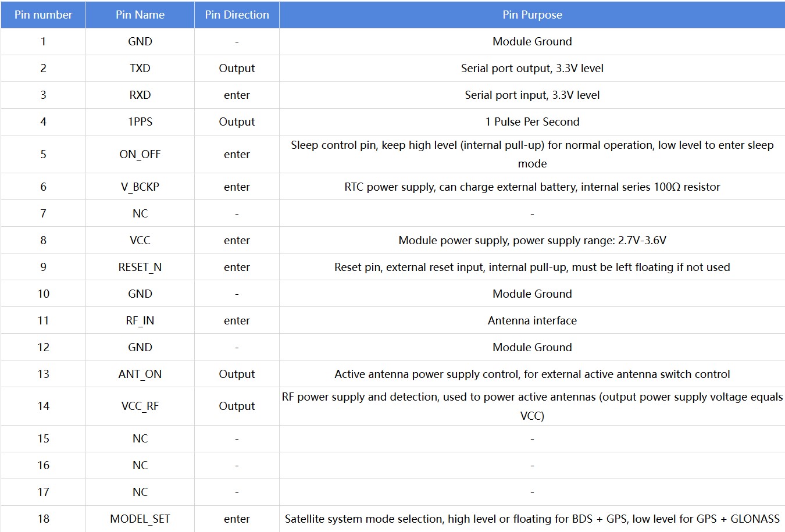Viewport: 785px width, 532px height.
Task: Click pin number 14 cell
Action: click(x=43, y=406)
